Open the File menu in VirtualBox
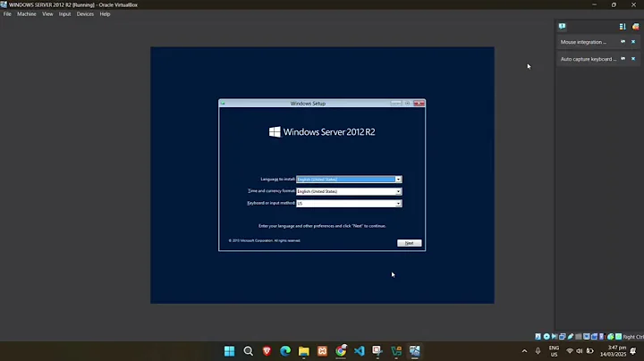Viewport: 644px width, 361px height. tap(7, 14)
